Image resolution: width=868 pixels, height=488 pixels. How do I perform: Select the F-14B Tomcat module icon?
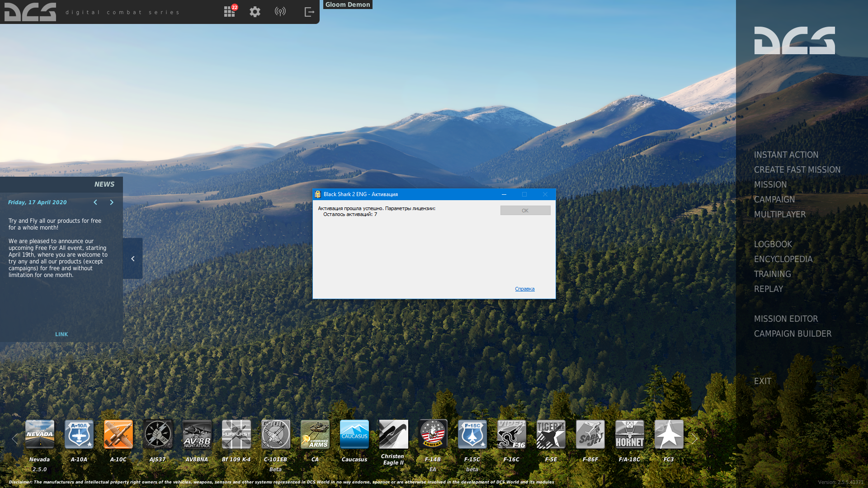(433, 434)
